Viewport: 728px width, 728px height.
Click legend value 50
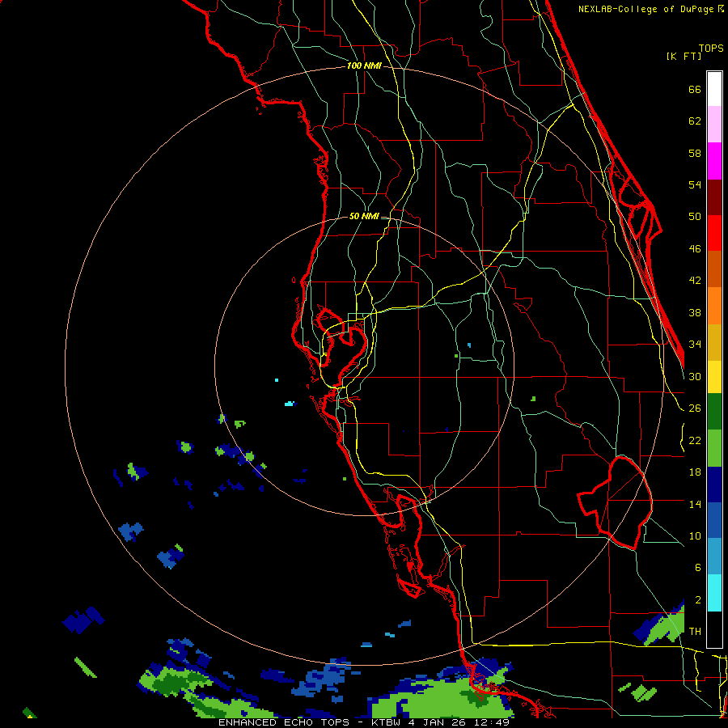(695, 216)
